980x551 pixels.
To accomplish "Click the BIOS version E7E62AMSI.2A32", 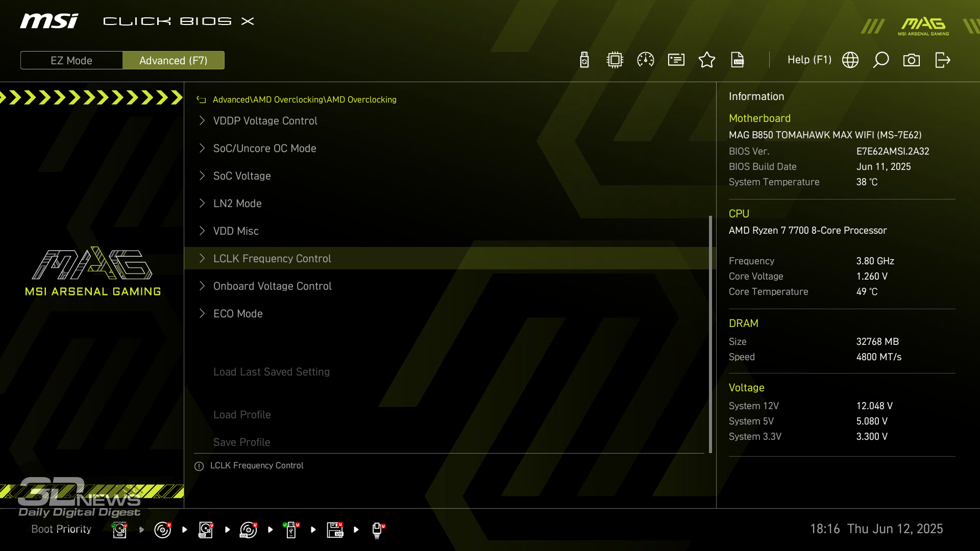I will pos(893,152).
